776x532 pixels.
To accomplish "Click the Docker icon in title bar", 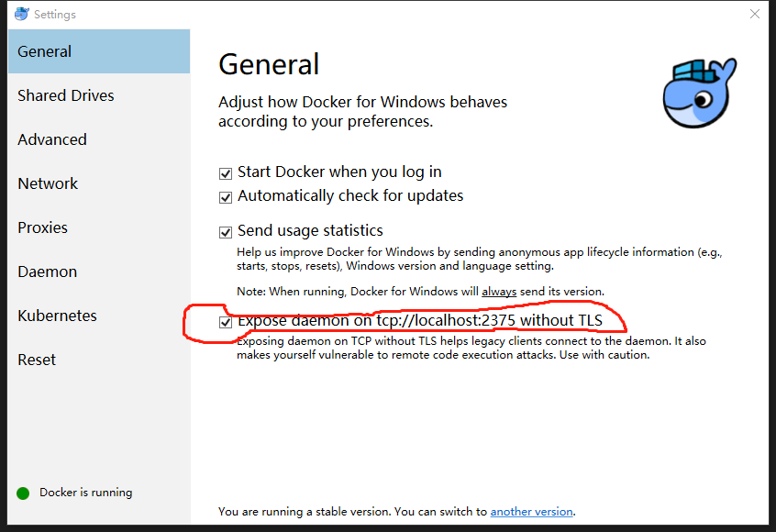I will [x=21, y=14].
